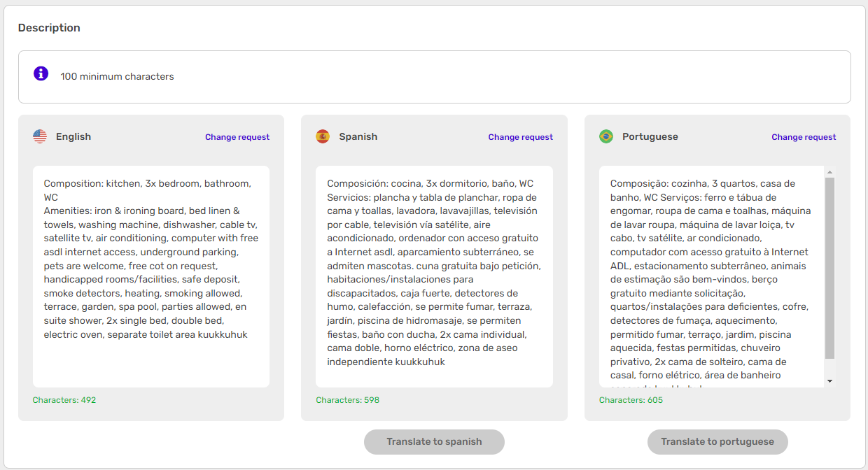
Task: Click the Spain flag icon
Action: click(323, 136)
